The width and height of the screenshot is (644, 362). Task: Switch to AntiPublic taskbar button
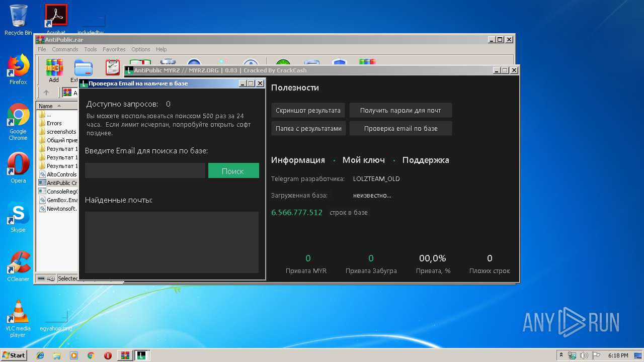(142, 355)
